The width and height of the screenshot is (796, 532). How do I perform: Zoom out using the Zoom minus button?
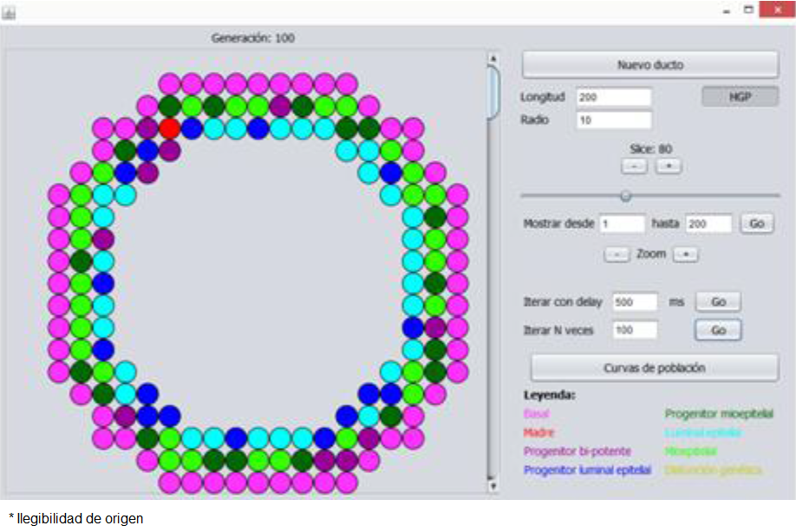pyautogui.click(x=617, y=255)
